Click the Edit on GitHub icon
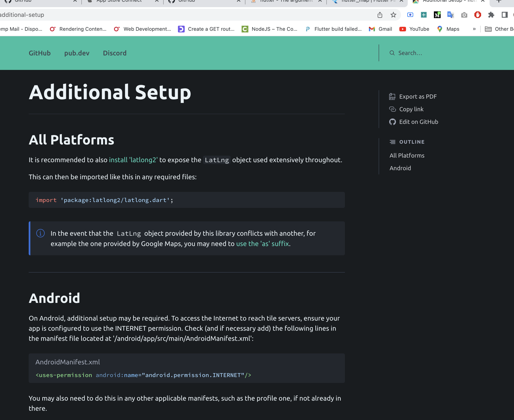The image size is (514, 420). tap(392, 122)
